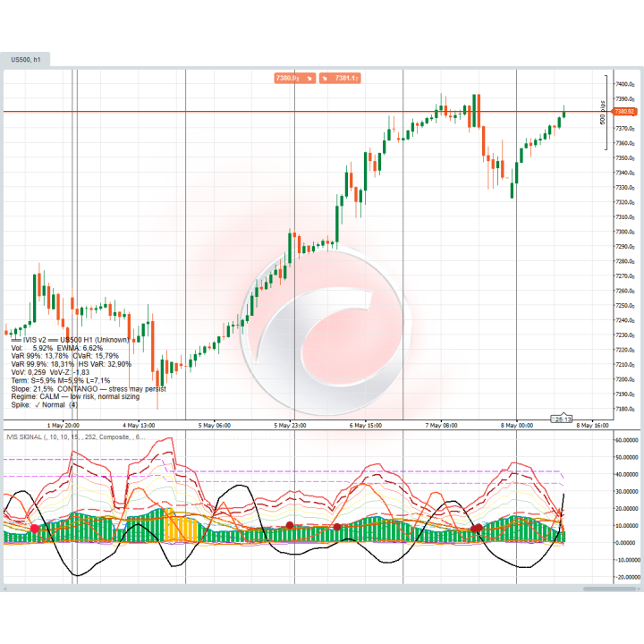Click the 'Slope: 21,5% CONTANGO' line

[89, 389]
